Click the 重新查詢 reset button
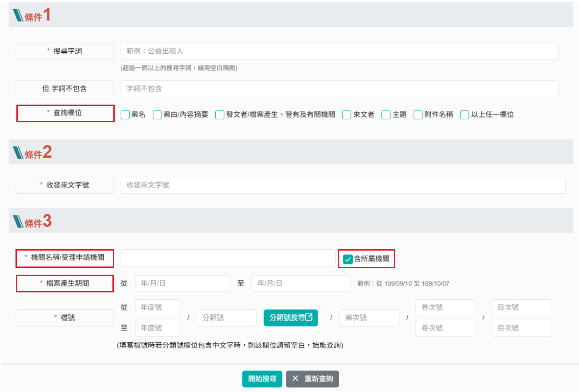The width and height of the screenshot is (579, 392). tap(312, 379)
